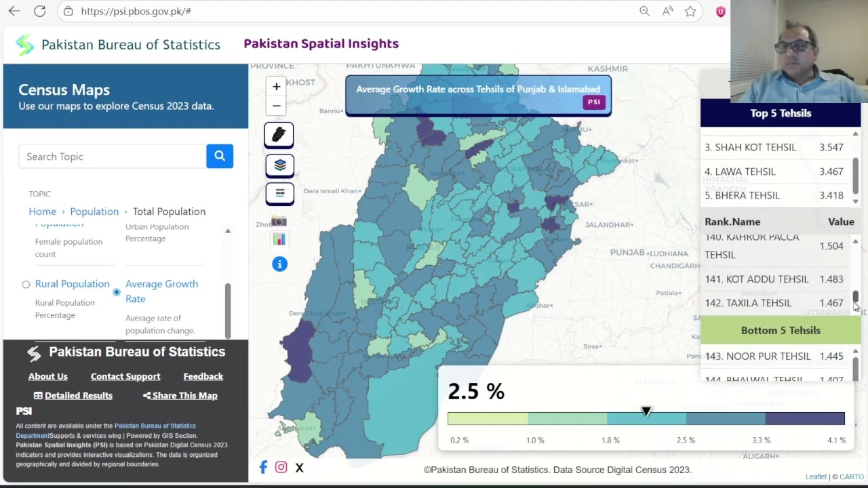The width and height of the screenshot is (868, 488).
Task: Click the search magnifier button
Action: (220, 157)
